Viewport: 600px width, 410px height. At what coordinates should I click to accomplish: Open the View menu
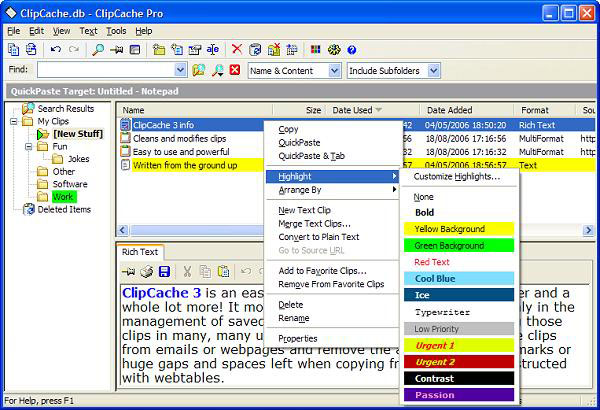(x=62, y=31)
